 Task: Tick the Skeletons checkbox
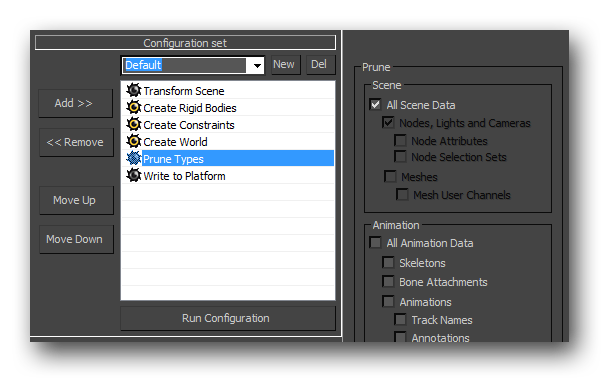(x=388, y=262)
